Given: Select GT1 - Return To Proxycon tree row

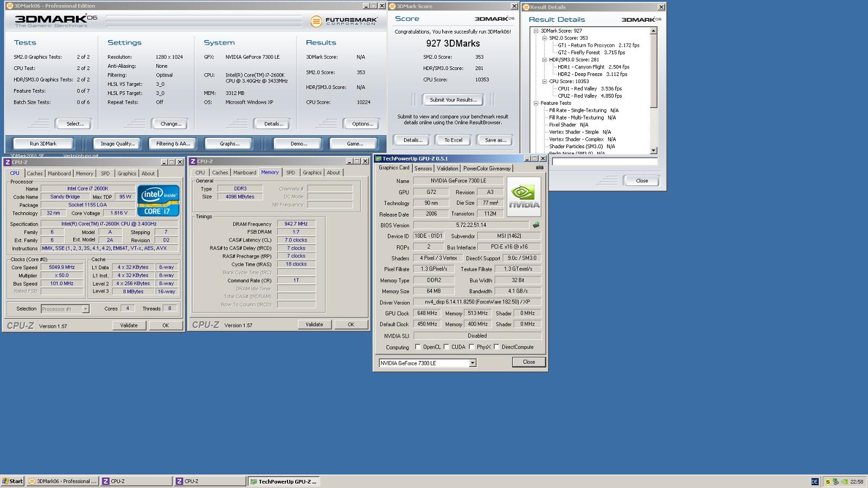Looking at the screenshot, I should (599, 46).
